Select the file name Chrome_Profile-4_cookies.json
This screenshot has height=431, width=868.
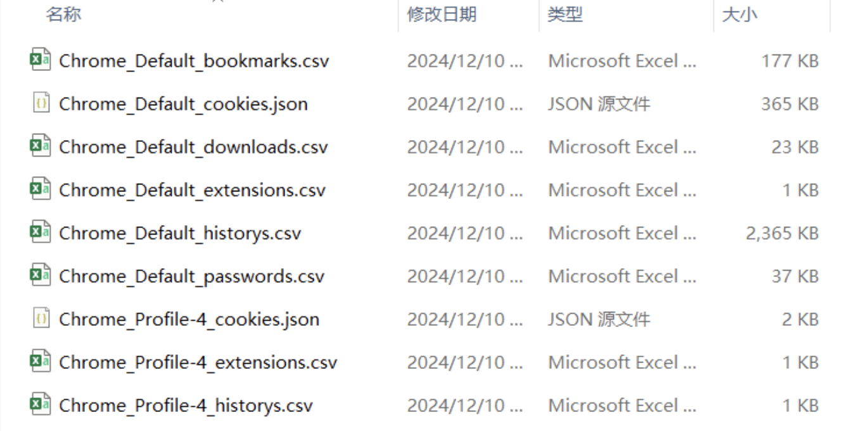189,319
